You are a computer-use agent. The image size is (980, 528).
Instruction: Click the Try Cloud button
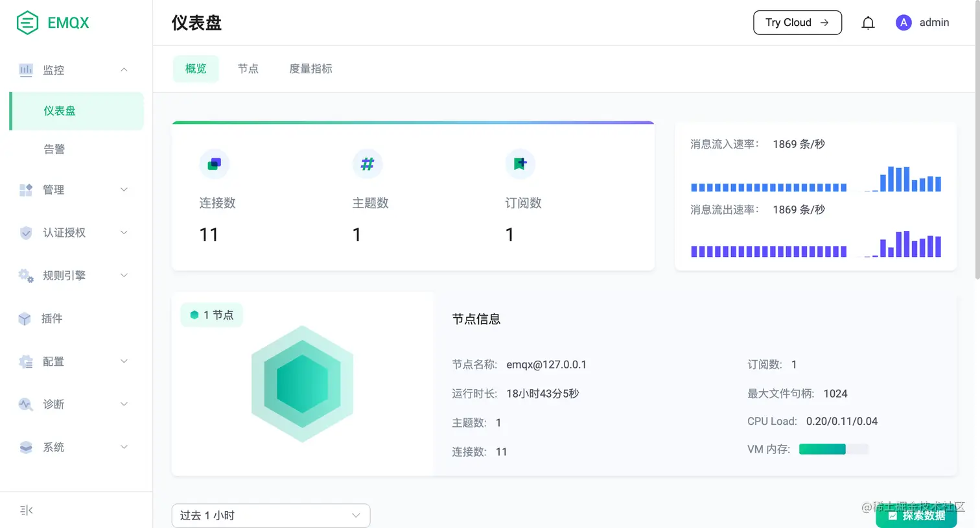(x=797, y=22)
